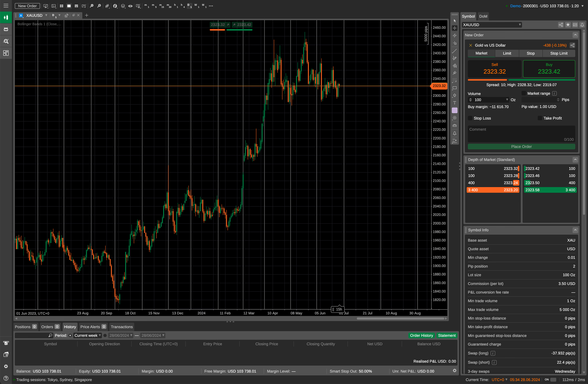Enable the Stop Loss checkbox
Screen dimensions: 588x384
click(x=470, y=118)
